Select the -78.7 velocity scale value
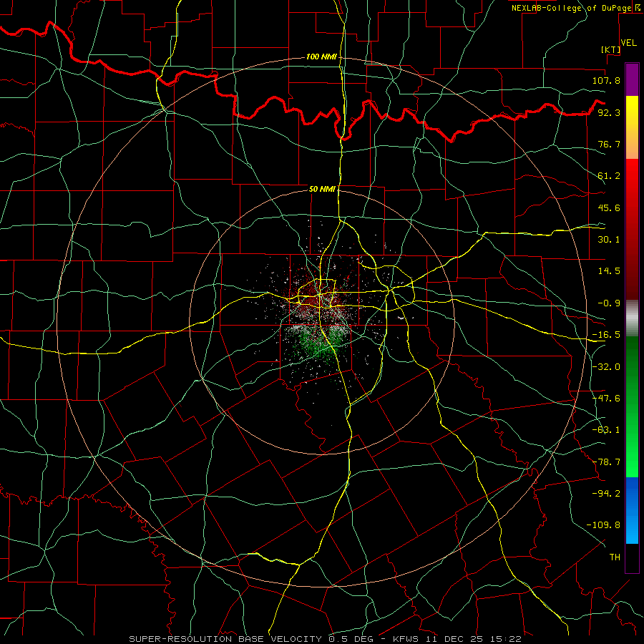The image size is (644, 644). (606, 462)
